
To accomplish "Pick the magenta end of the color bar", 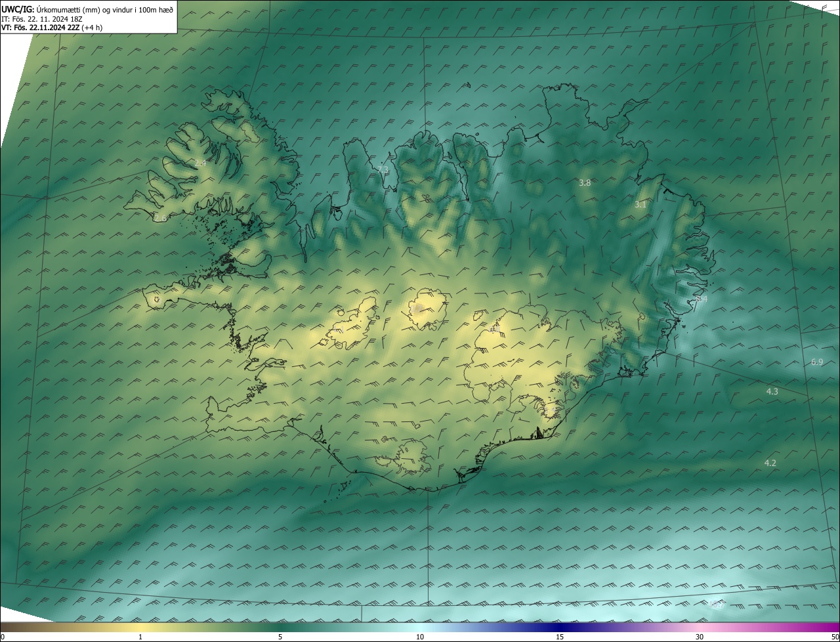I will 830,627.
